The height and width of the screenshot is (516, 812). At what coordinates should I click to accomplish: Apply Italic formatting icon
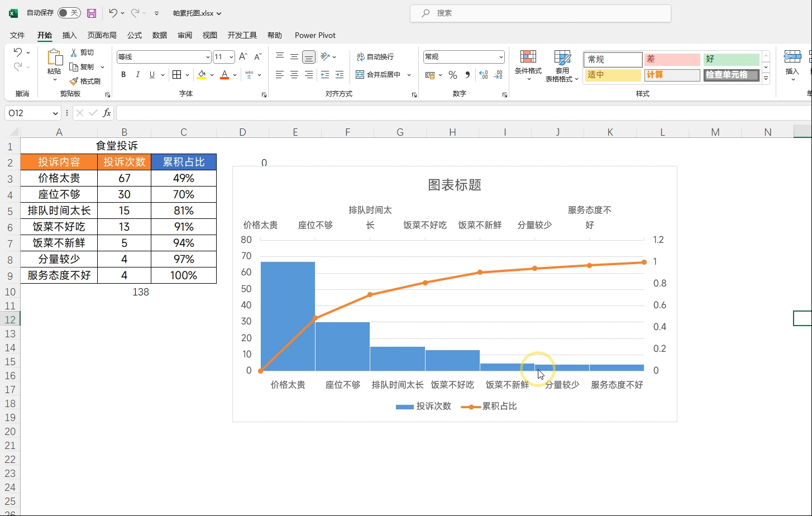[x=137, y=75]
